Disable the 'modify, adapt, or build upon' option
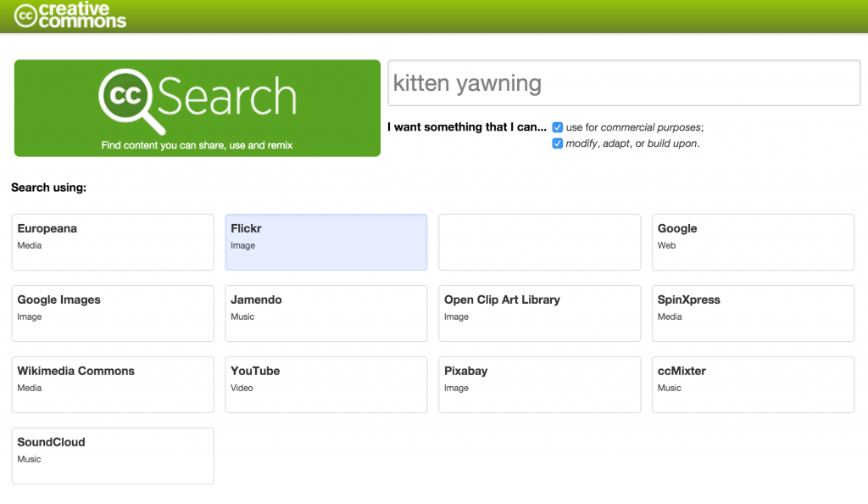Screen dimensions: 868x504 [x=558, y=143]
